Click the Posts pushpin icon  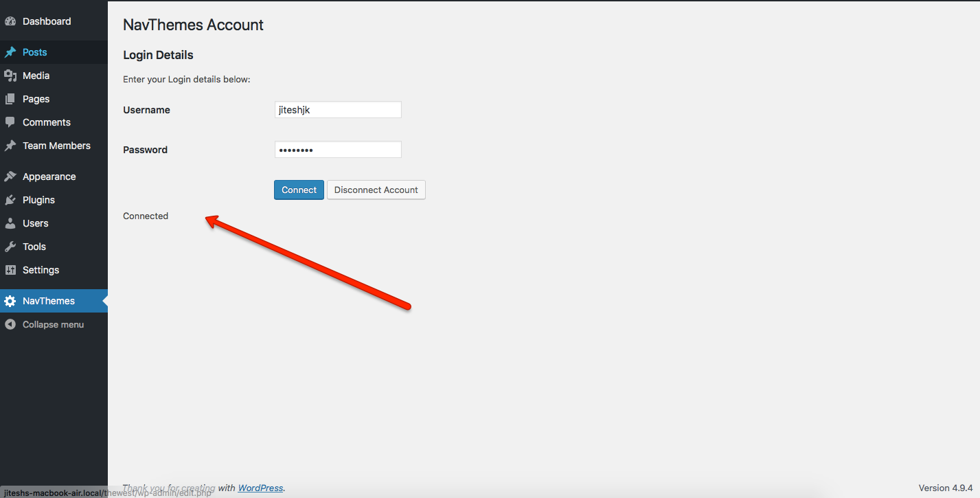click(x=10, y=52)
